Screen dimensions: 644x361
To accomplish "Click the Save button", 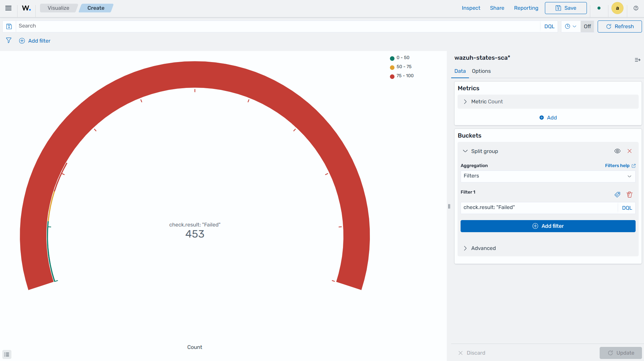I will [x=566, y=8].
